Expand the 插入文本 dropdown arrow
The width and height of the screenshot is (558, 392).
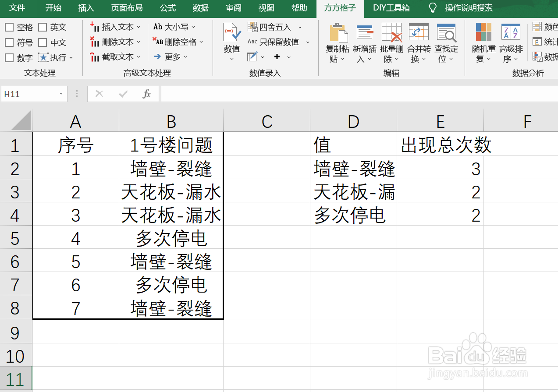coord(139,27)
